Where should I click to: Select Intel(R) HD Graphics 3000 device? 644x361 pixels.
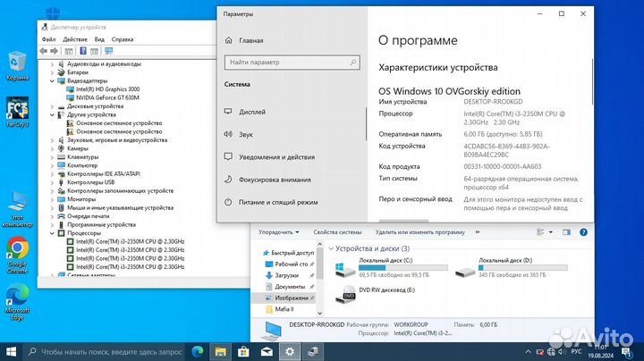click(x=107, y=89)
